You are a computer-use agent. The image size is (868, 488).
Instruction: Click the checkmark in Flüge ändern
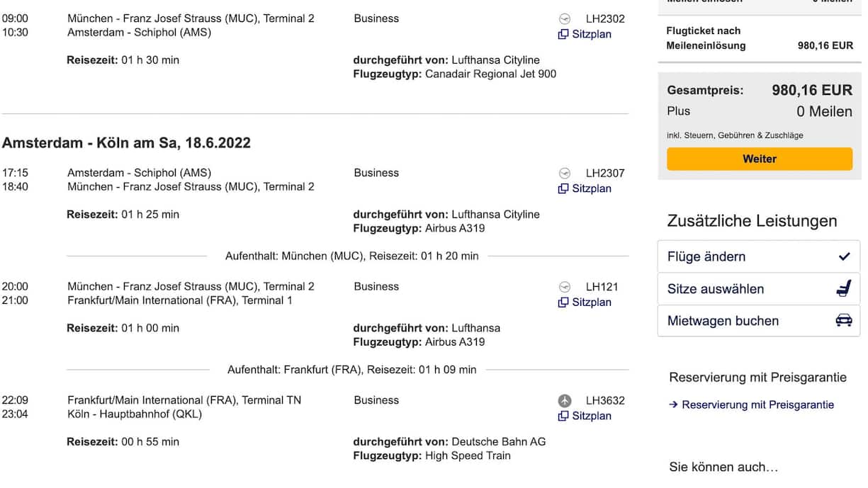point(843,257)
